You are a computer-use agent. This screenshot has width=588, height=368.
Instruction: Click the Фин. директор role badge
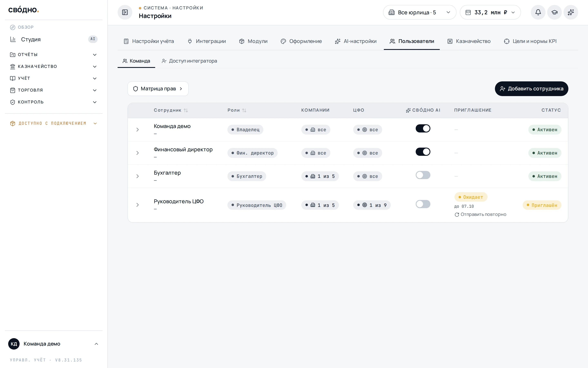point(252,153)
